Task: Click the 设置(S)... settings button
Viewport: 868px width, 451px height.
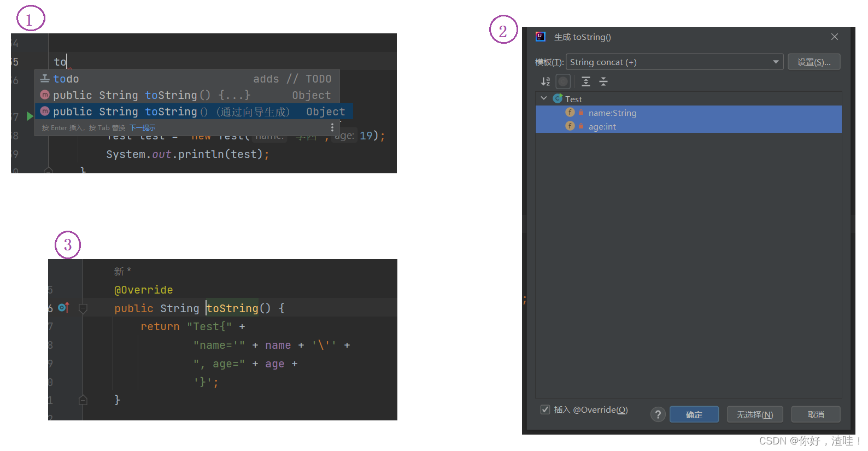Action: (x=814, y=62)
